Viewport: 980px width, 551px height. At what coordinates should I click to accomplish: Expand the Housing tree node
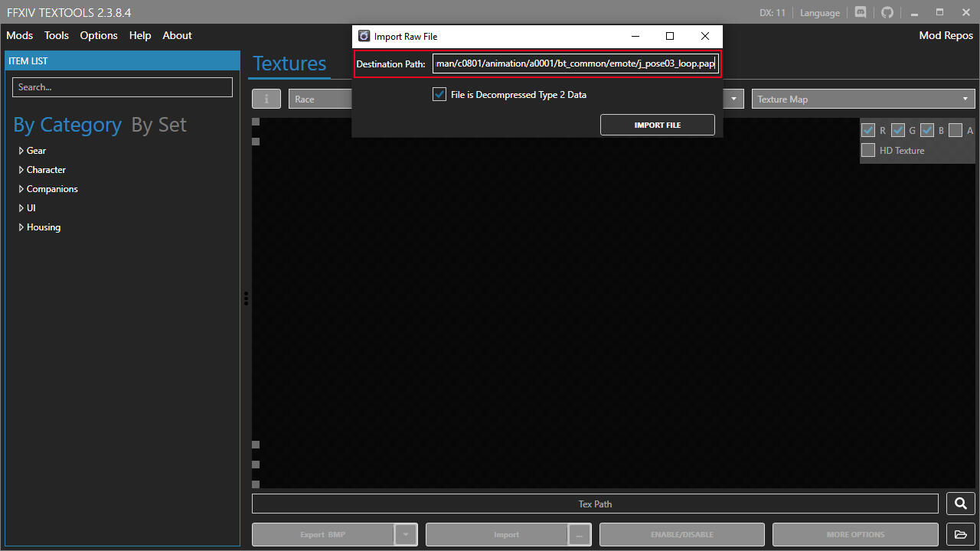tap(21, 227)
